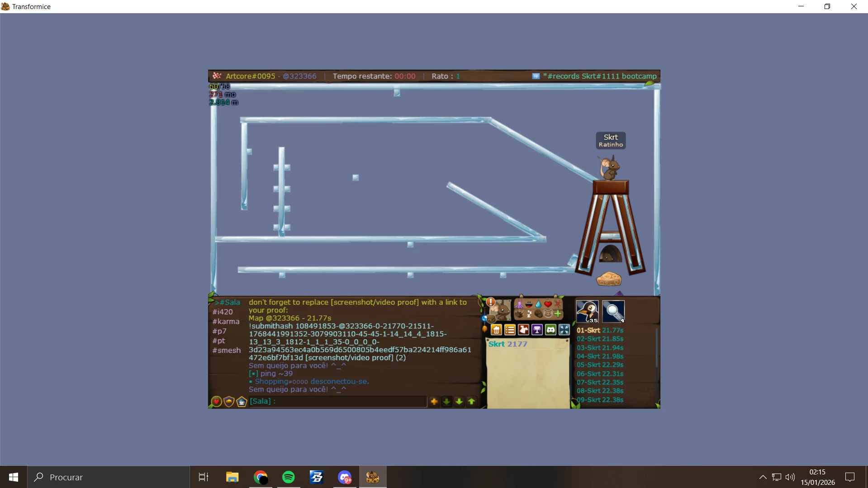
Task: Click the records list scrollbar
Action: pyautogui.click(x=656, y=348)
